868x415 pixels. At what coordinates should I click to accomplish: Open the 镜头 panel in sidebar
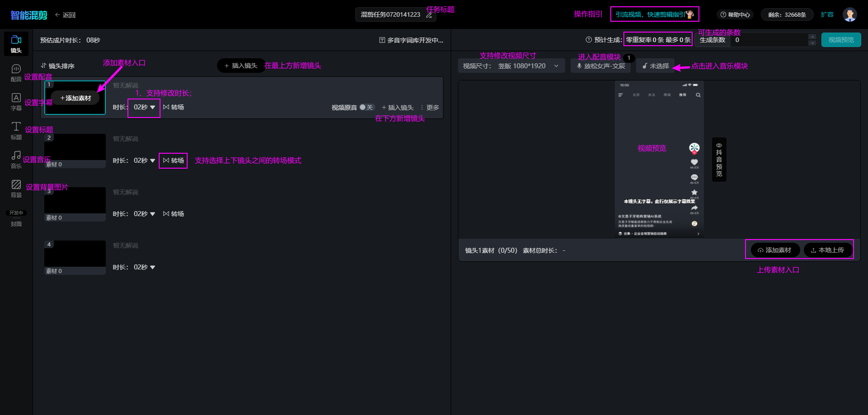[x=16, y=44]
